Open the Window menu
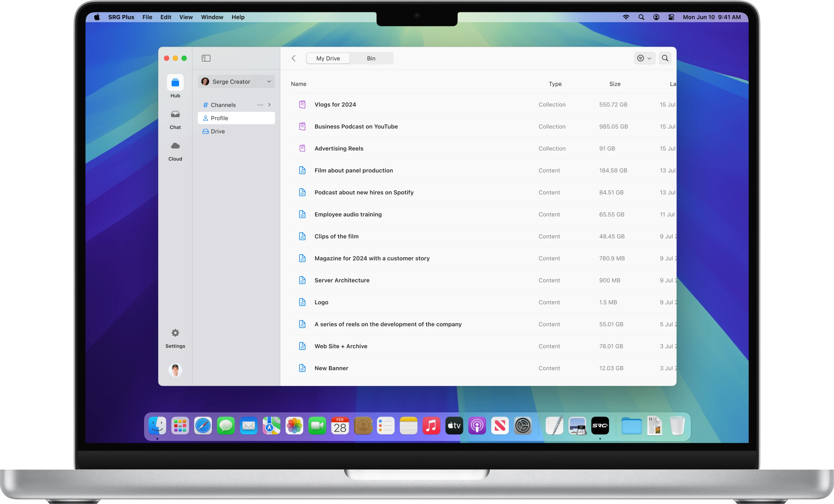 point(212,17)
